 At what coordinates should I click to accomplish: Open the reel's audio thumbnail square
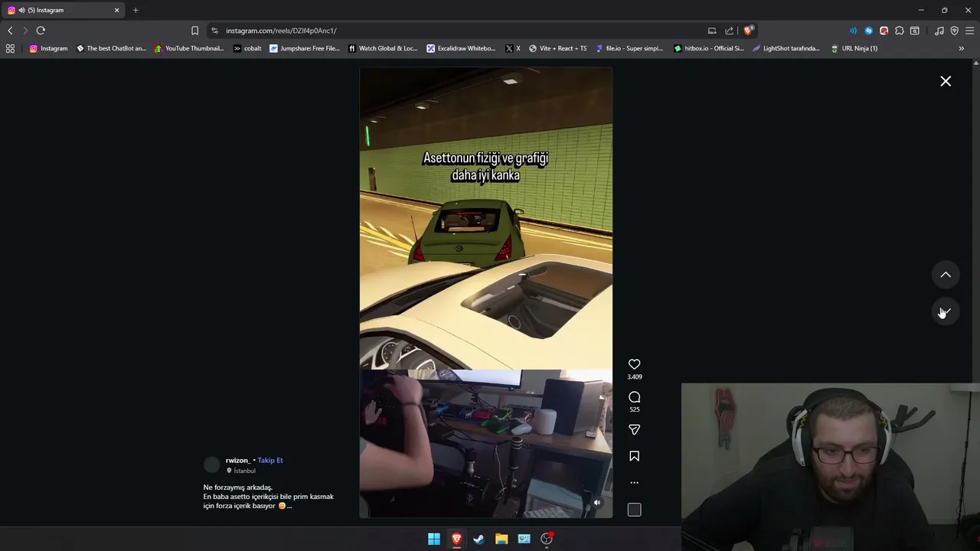[634, 510]
